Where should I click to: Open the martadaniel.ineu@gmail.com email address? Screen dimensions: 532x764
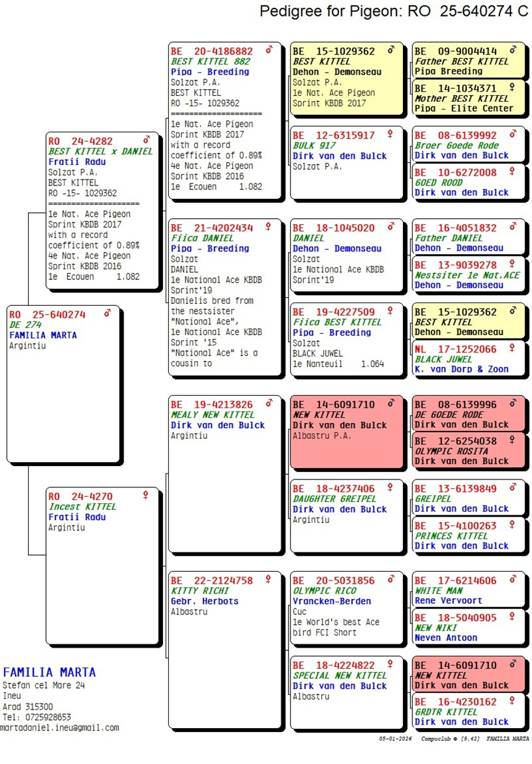pyautogui.click(x=60, y=727)
